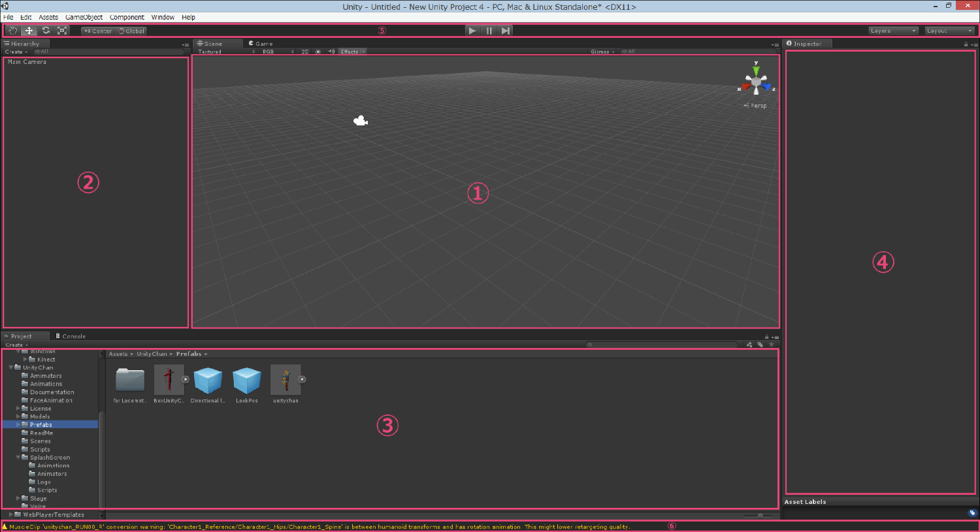
Task: Open the File menu
Action: (x=8, y=17)
